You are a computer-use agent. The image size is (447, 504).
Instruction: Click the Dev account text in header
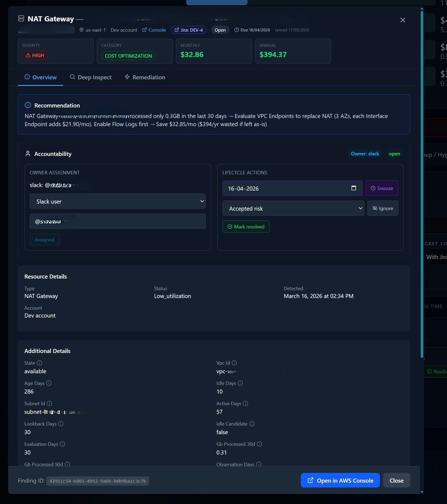point(124,30)
